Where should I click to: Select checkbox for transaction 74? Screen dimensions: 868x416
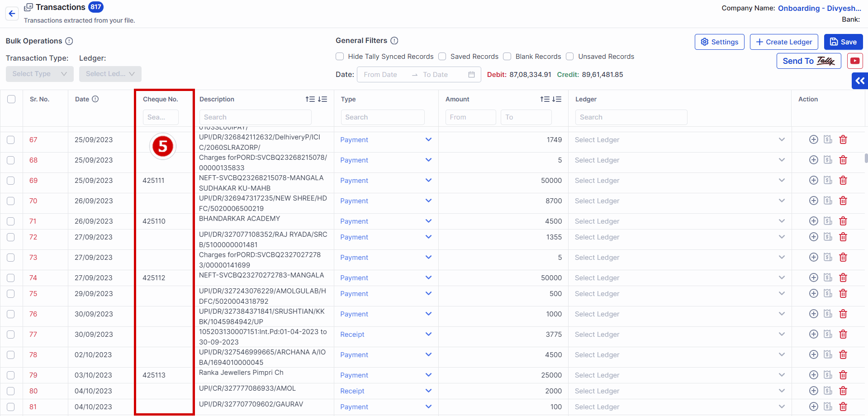pos(11,278)
